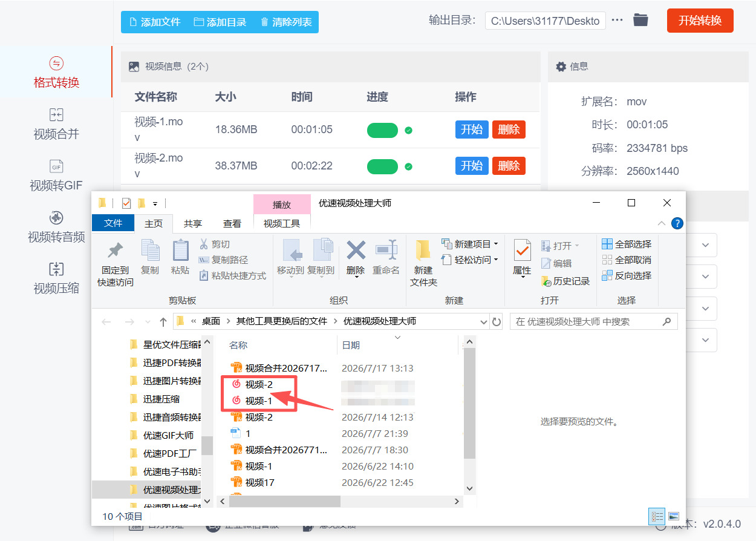Click 反向选择 in ribbon
The width and height of the screenshot is (756, 541).
pyautogui.click(x=627, y=275)
